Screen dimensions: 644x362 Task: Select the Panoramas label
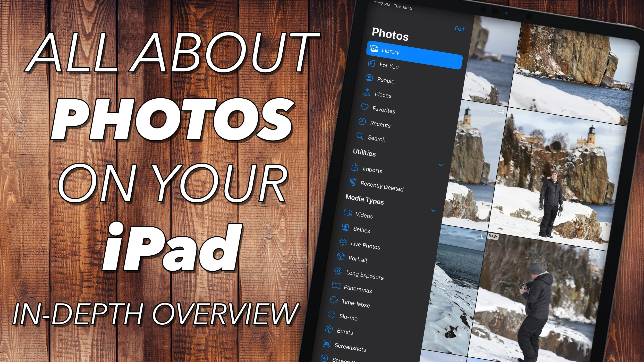[x=358, y=289]
